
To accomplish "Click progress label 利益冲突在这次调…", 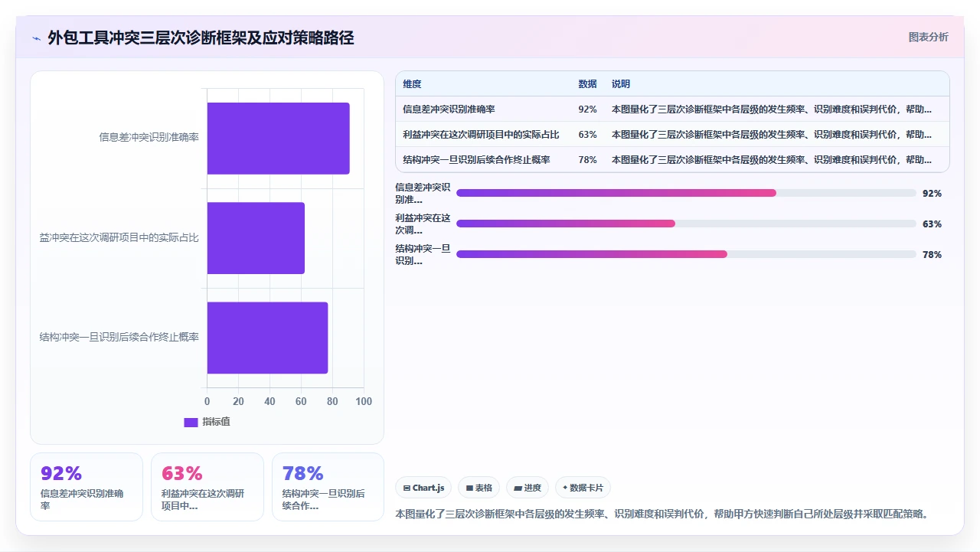I will pyautogui.click(x=423, y=224).
